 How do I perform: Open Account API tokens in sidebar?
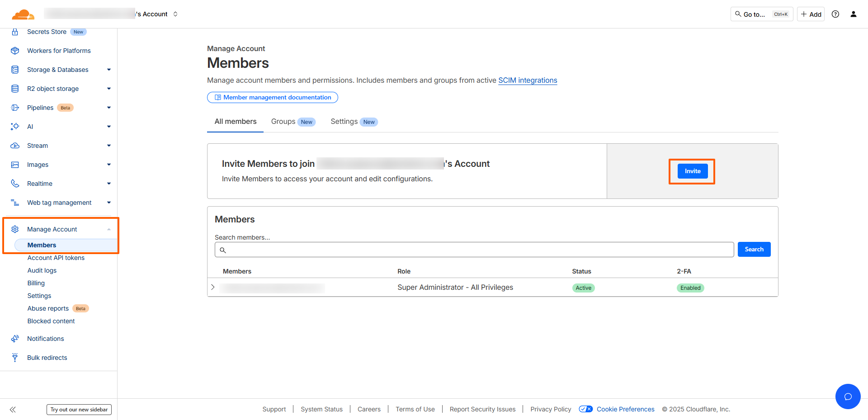(x=56, y=258)
